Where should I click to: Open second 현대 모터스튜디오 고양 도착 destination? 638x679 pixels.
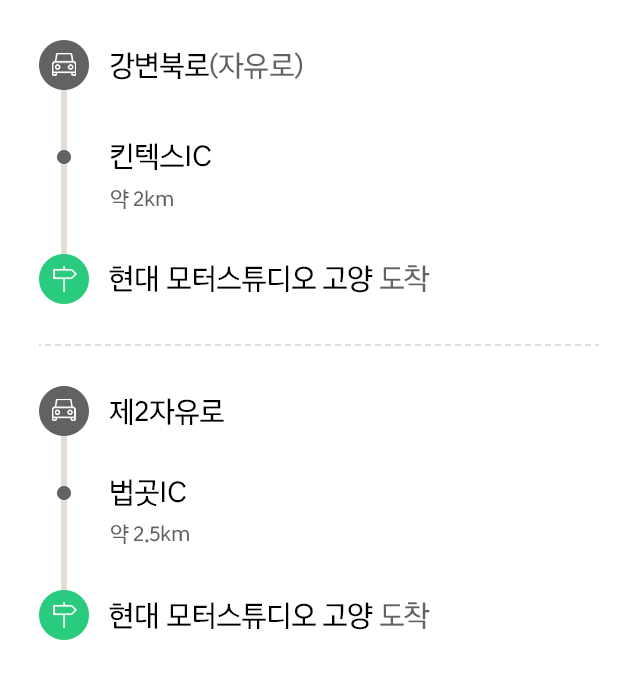pyautogui.click(x=269, y=615)
